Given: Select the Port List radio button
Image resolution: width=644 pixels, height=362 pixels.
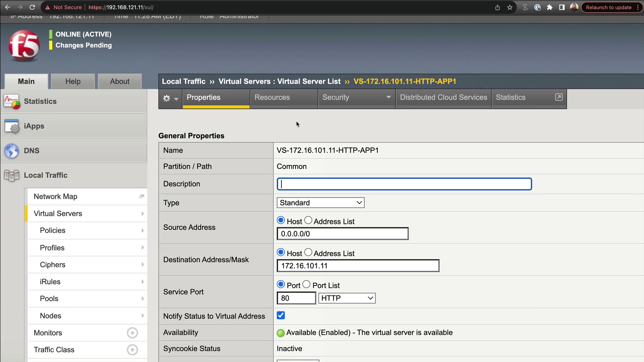Looking at the screenshot, I should (307, 285).
